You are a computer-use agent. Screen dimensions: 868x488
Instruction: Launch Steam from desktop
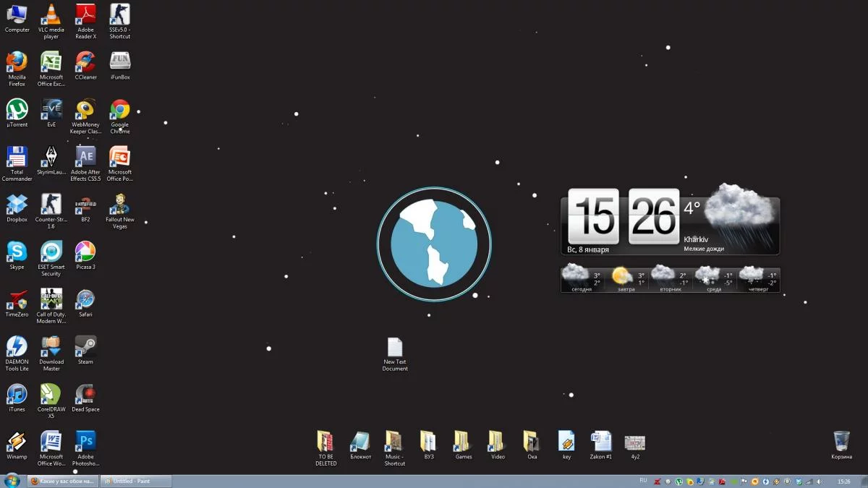tap(85, 351)
